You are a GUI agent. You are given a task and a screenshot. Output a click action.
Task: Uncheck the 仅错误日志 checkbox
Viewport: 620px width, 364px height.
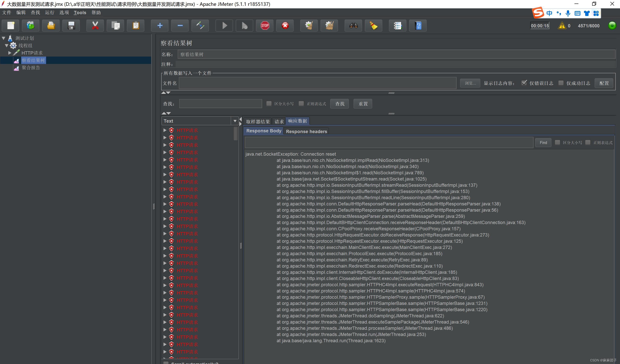pos(524,83)
